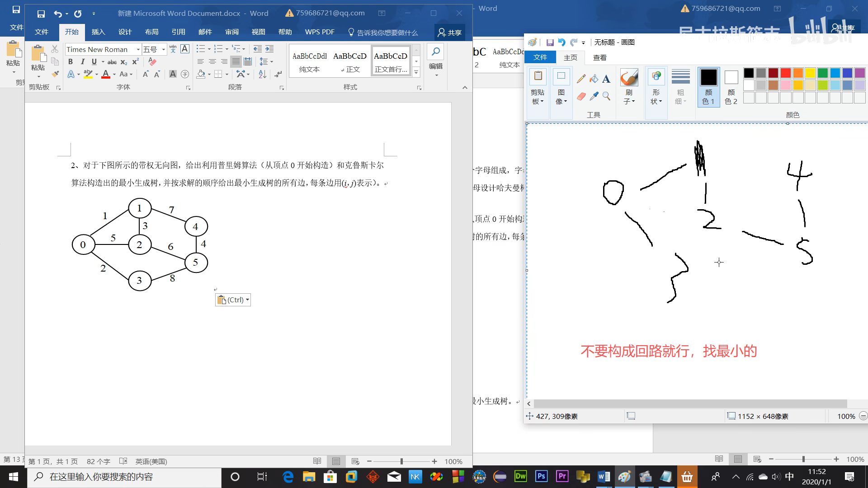Toggle Underline formatting in Word
The image size is (868, 488).
[94, 62]
